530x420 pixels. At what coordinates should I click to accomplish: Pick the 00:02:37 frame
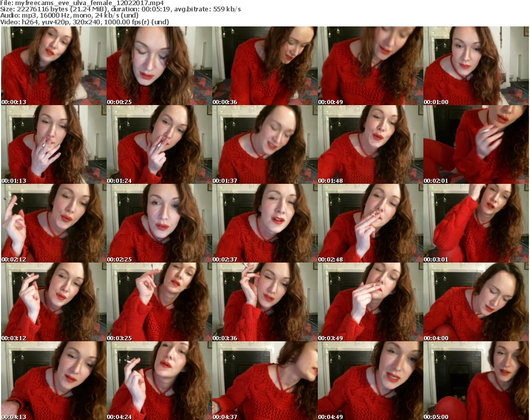[264, 224]
